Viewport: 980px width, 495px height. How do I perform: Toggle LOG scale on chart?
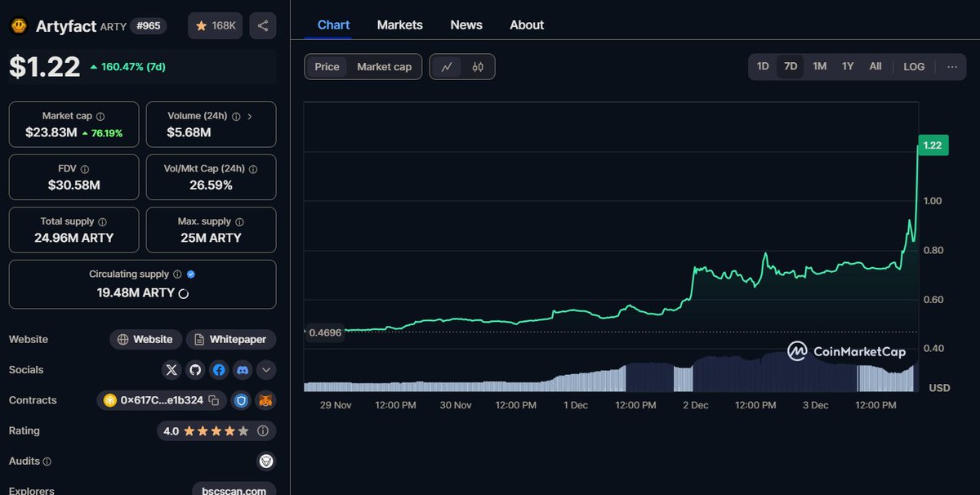tap(914, 66)
